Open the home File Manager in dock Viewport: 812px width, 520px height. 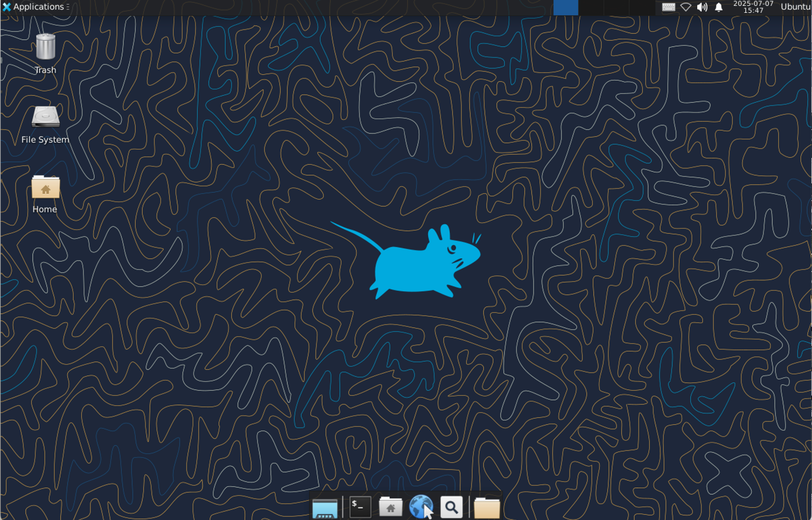390,507
